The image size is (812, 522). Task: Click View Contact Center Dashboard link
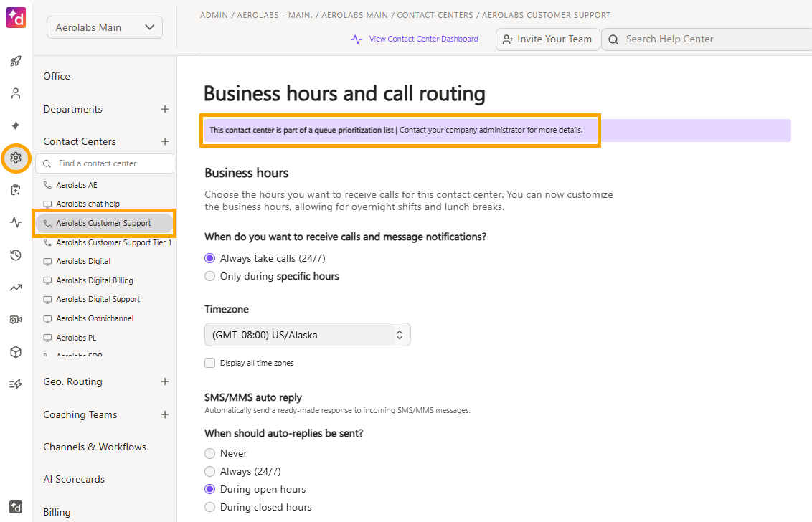click(x=424, y=39)
